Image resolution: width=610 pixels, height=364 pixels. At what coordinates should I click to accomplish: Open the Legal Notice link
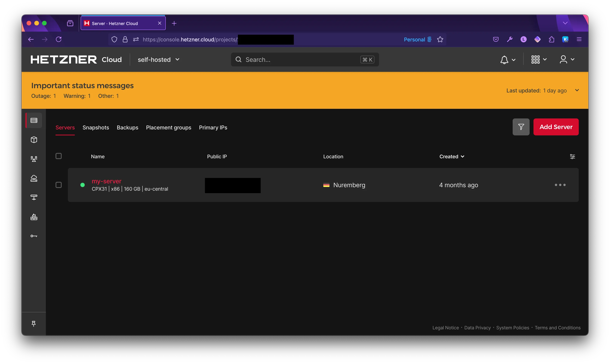pos(446,328)
